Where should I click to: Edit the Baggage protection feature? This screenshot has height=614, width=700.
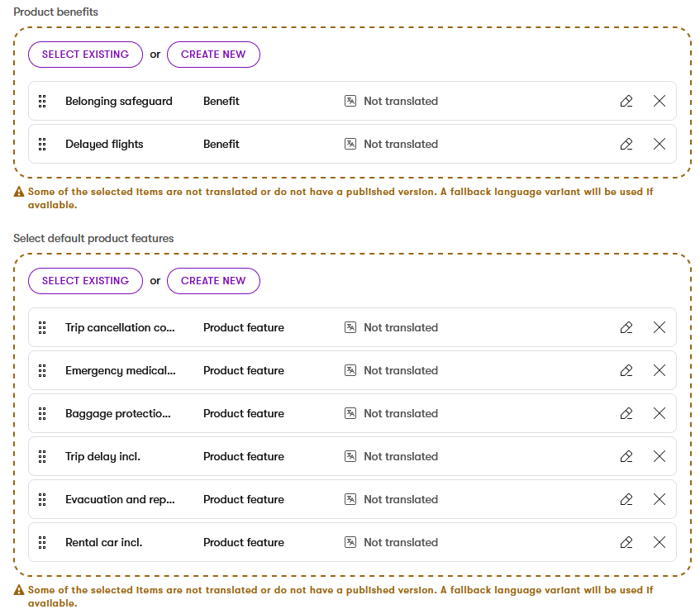[x=626, y=413]
